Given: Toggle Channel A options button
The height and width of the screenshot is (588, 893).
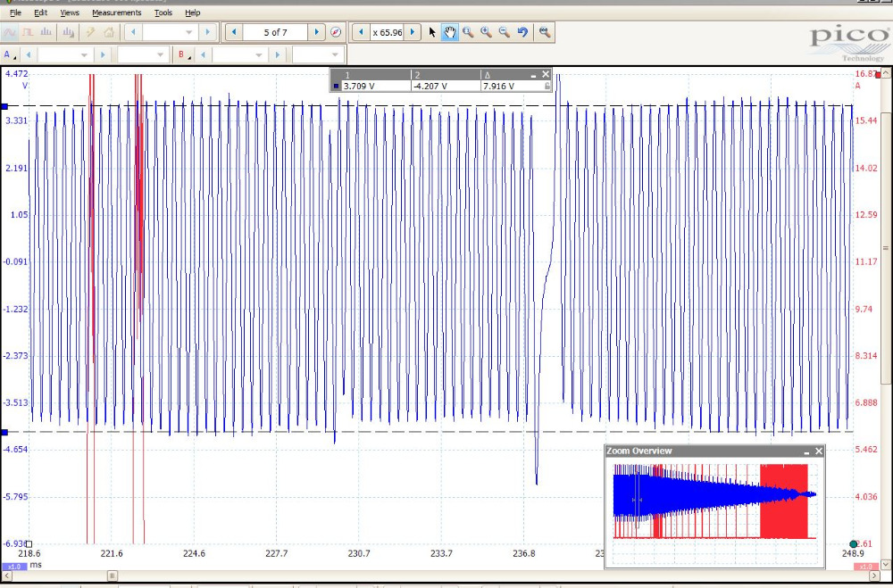Looking at the screenshot, I should 8,54.
